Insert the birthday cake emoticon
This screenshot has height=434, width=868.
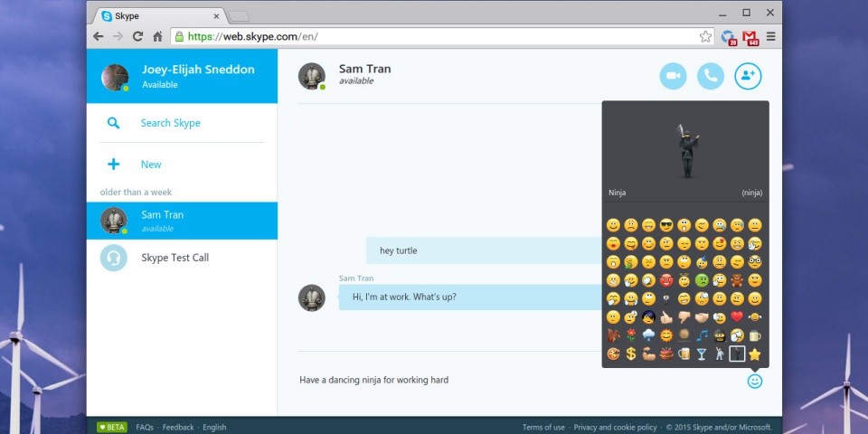coord(666,354)
